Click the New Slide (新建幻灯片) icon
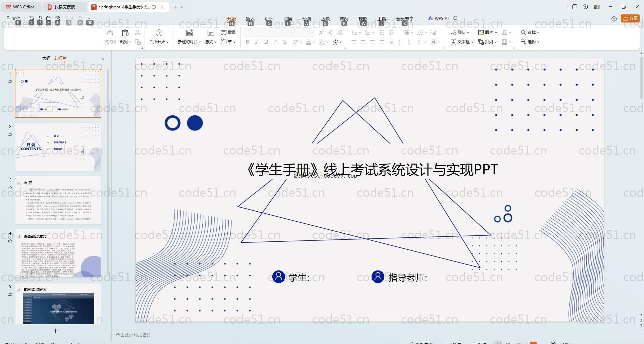This screenshot has width=644, height=344. tap(190, 33)
